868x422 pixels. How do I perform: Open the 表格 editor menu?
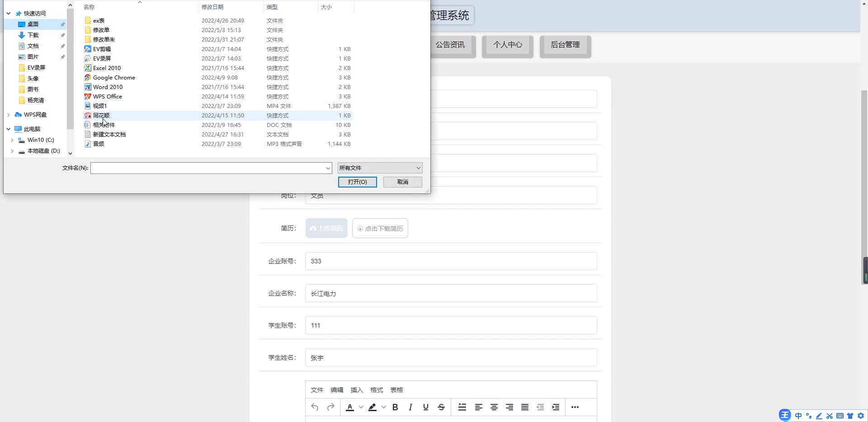point(396,390)
